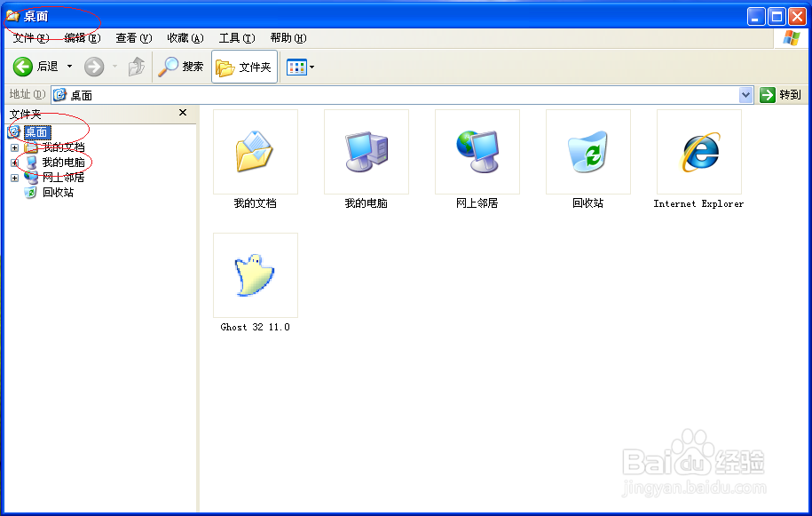This screenshot has width=812, height=516.
Task: Click the green Back arrow button
Action: [x=23, y=67]
